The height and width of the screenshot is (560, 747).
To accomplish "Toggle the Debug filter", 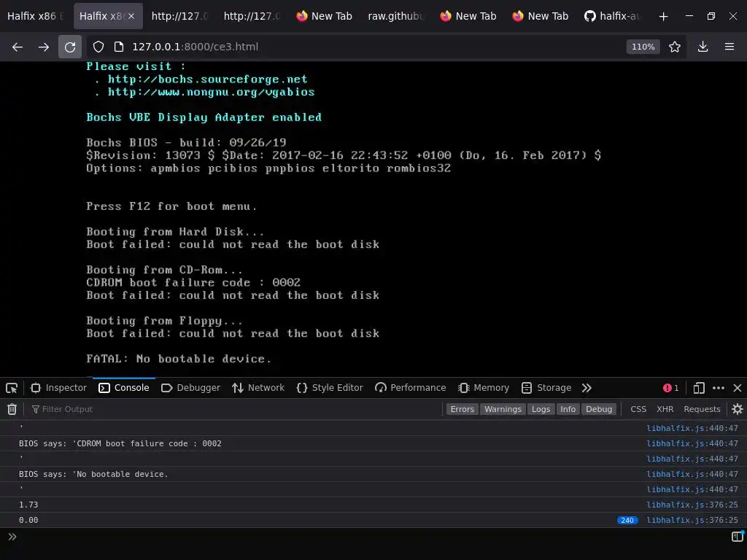I will click(599, 409).
